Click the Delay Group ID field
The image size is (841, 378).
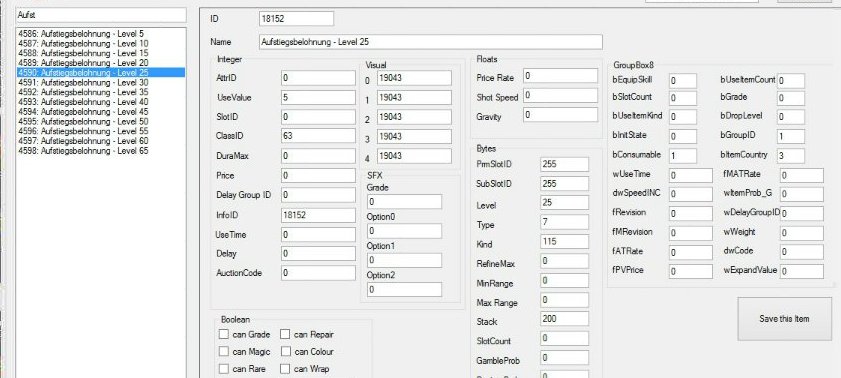[318, 195]
